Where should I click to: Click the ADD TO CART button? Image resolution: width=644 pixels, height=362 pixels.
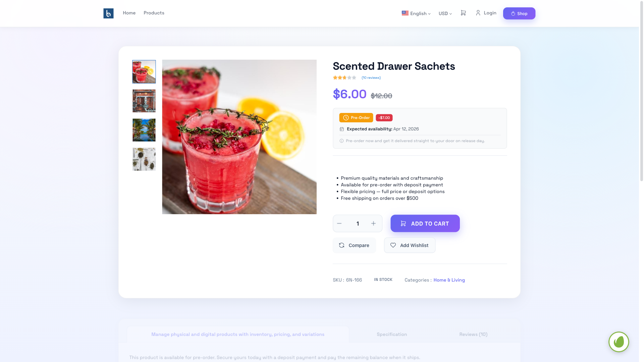tap(425, 224)
